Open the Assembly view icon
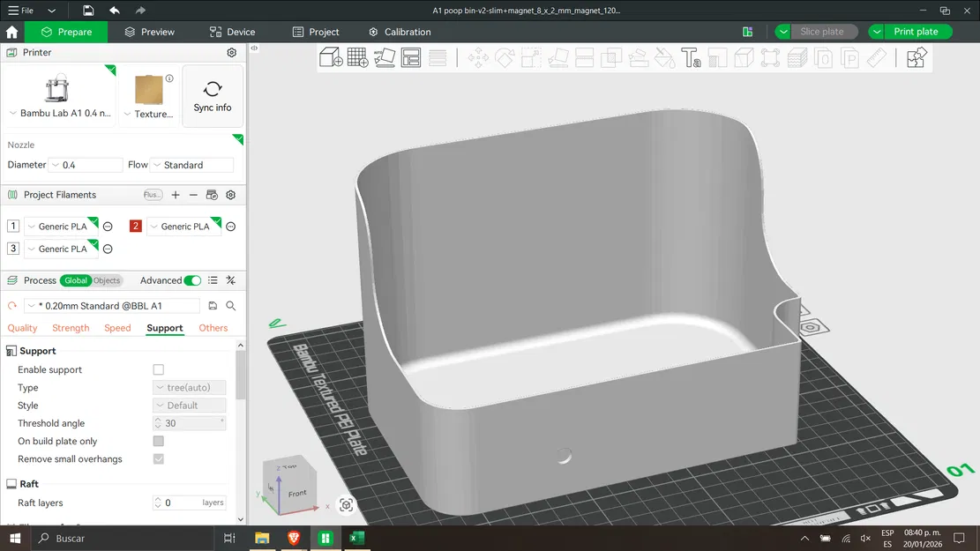This screenshot has height=551, width=980. [916, 58]
